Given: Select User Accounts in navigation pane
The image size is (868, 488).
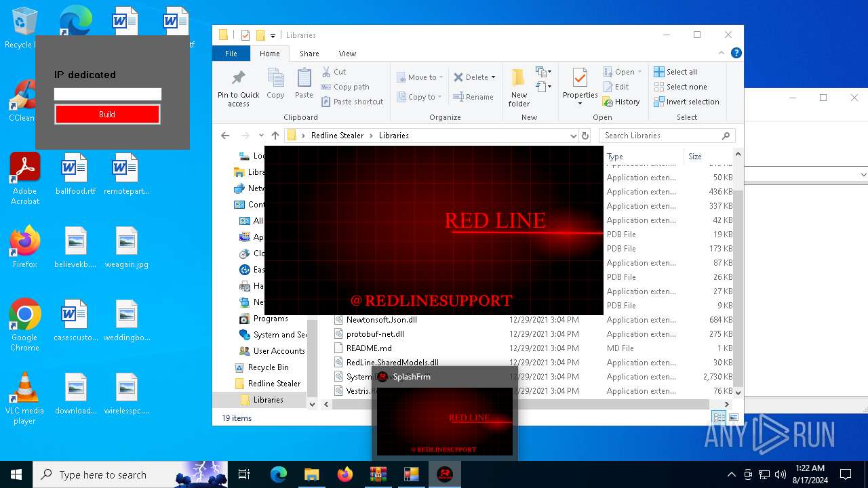Looking at the screenshot, I should (x=279, y=351).
